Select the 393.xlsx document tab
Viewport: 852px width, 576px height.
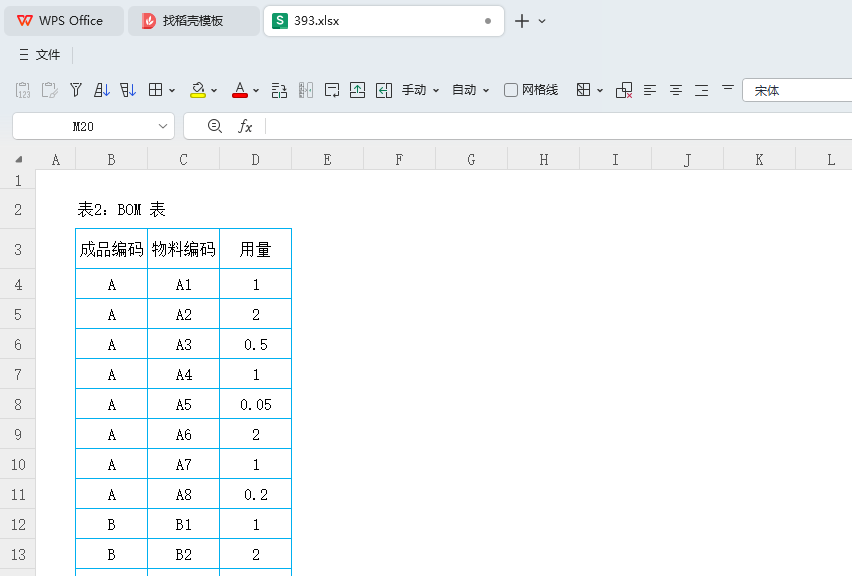pos(384,21)
